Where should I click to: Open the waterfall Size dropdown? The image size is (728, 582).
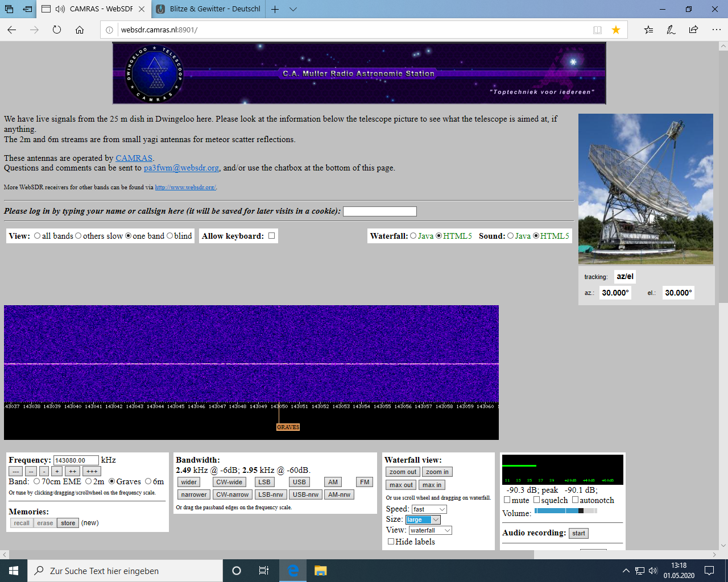click(423, 519)
